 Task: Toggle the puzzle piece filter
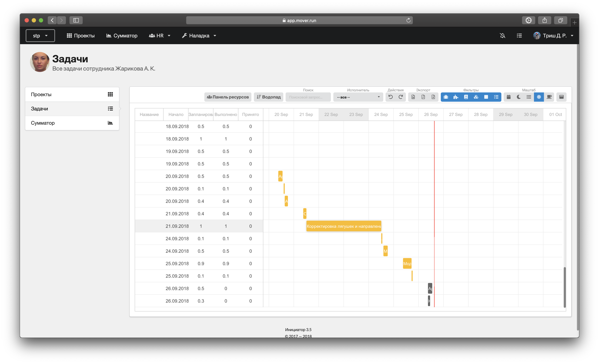coord(456,97)
